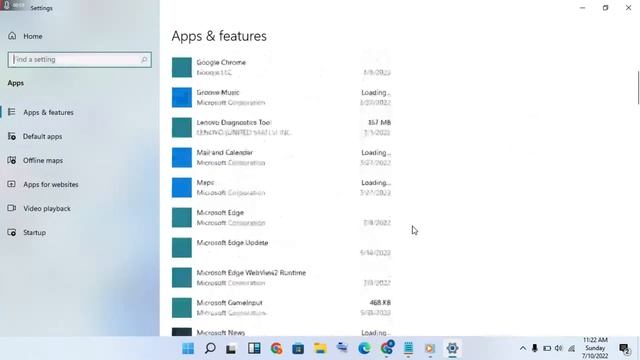Open the notification center icon
The width and height of the screenshot is (640, 360).
(x=624, y=349)
